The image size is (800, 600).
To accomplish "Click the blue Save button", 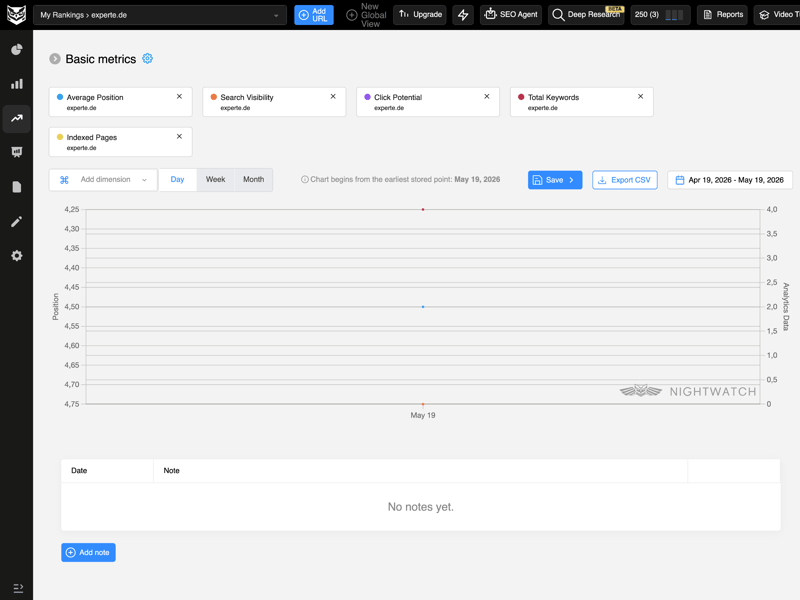I will pos(555,180).
